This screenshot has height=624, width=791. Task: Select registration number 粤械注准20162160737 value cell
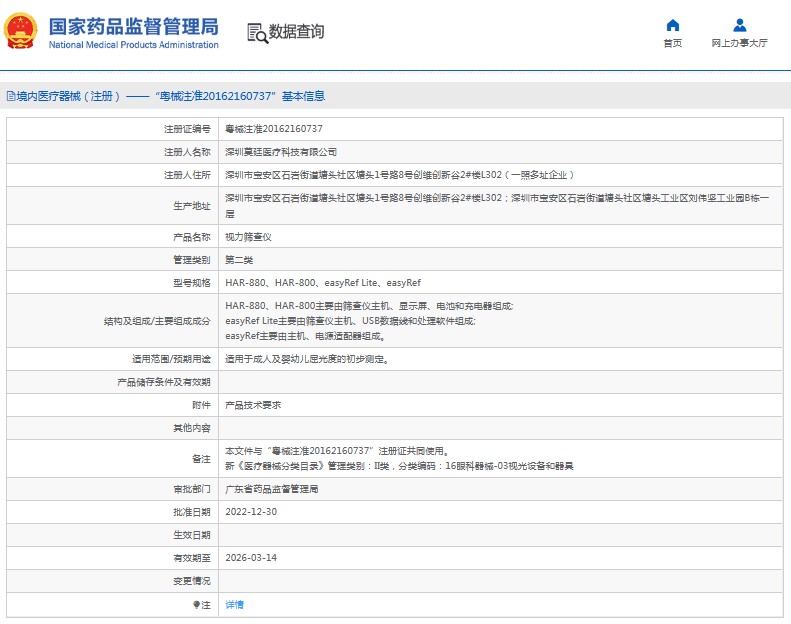tap(274, 129)
